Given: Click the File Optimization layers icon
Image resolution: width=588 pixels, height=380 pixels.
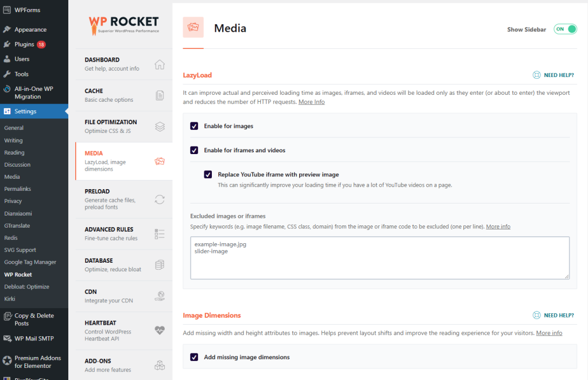Looking at the screenshot, I should [160, 126].
